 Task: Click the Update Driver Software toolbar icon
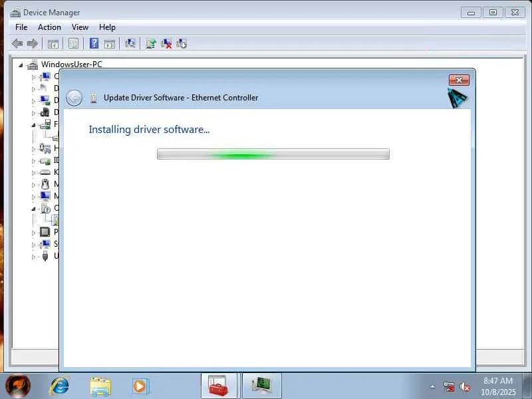[151, 43]
